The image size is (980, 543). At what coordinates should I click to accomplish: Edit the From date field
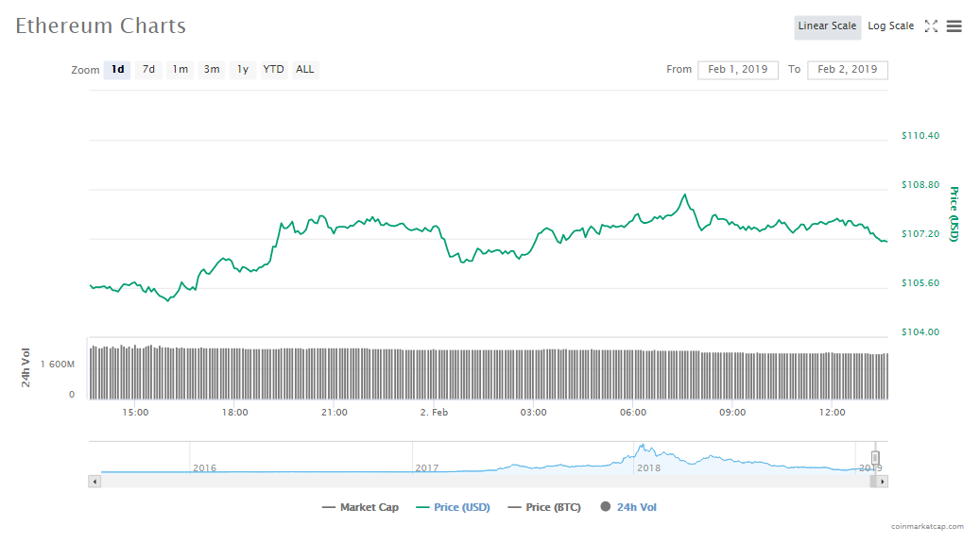[x=738, y=69]
